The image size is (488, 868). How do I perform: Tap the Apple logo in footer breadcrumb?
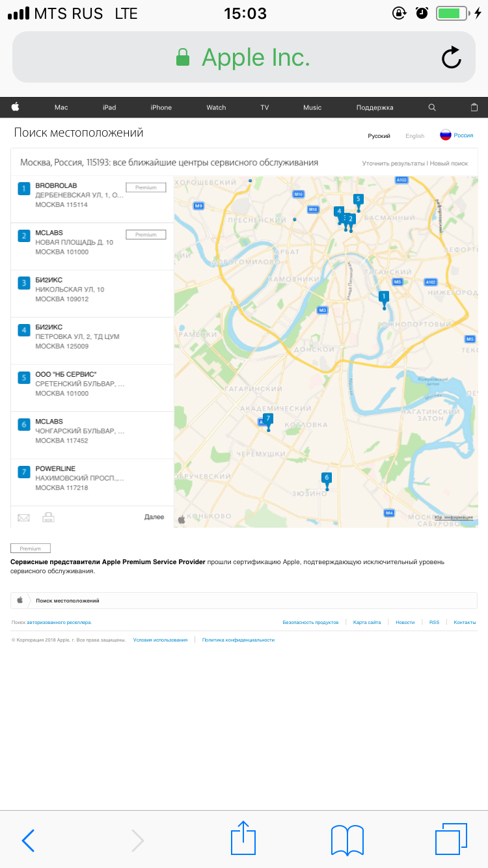point(20,600)
